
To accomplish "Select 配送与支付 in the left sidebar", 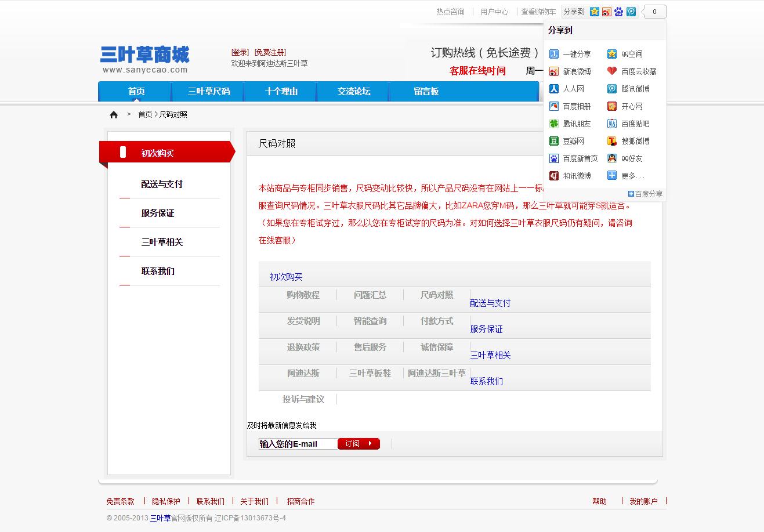I will (162, 184).
